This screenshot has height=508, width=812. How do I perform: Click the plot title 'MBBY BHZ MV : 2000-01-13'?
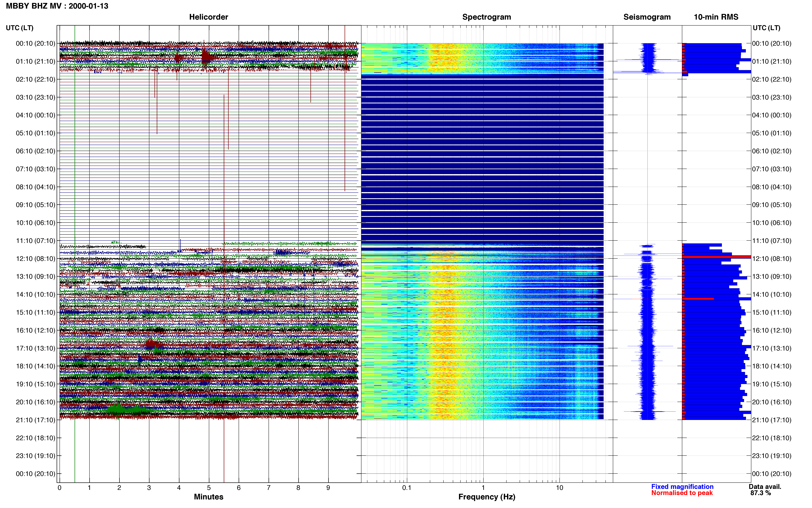(x=57, y=6)
